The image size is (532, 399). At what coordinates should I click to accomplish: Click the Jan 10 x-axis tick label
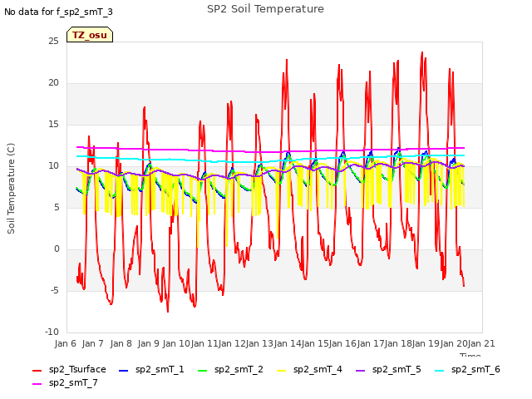176,343
